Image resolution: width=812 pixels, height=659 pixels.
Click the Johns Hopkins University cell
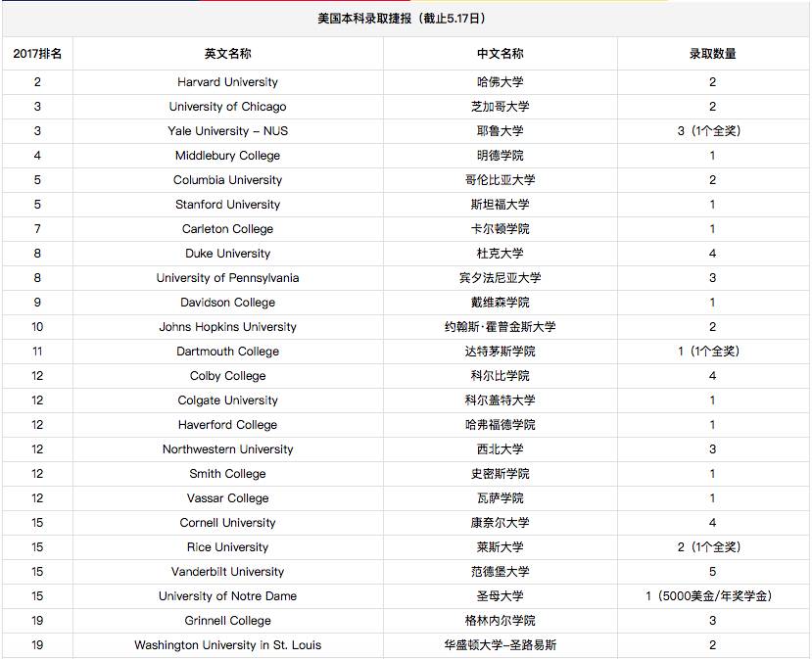tap(228, 327)
